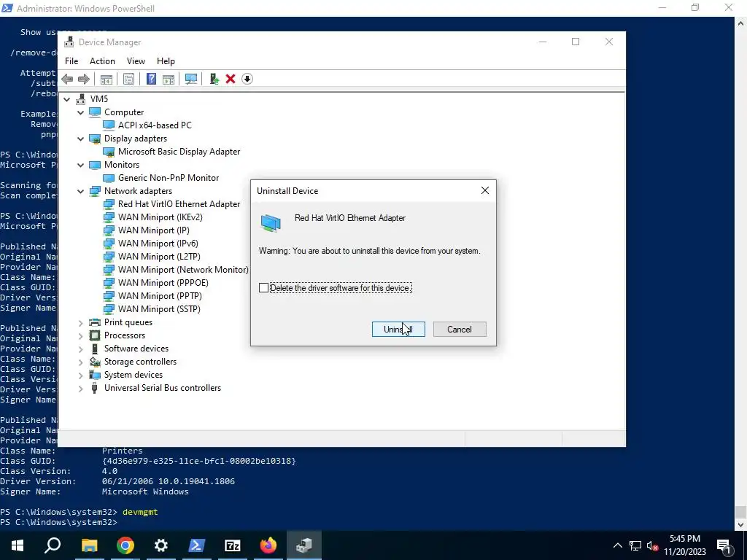Select ACPI x64-based PC
This screenshot has height=560, width=747.
point(155,125)
